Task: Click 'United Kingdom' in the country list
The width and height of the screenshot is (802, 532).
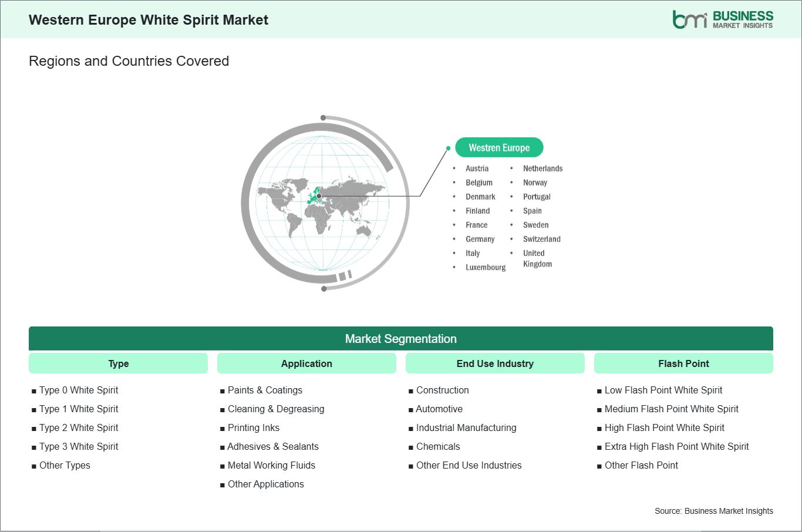Action: (537, 258)
